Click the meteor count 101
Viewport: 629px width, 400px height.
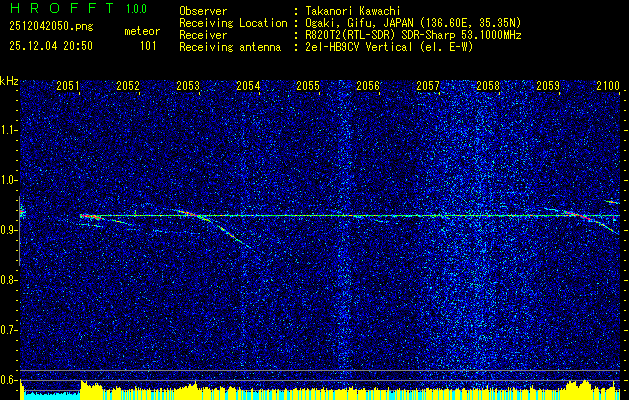tap(148, 46)
